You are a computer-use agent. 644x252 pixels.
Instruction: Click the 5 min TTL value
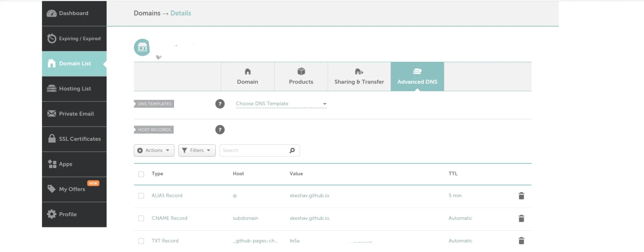(455, 195)
